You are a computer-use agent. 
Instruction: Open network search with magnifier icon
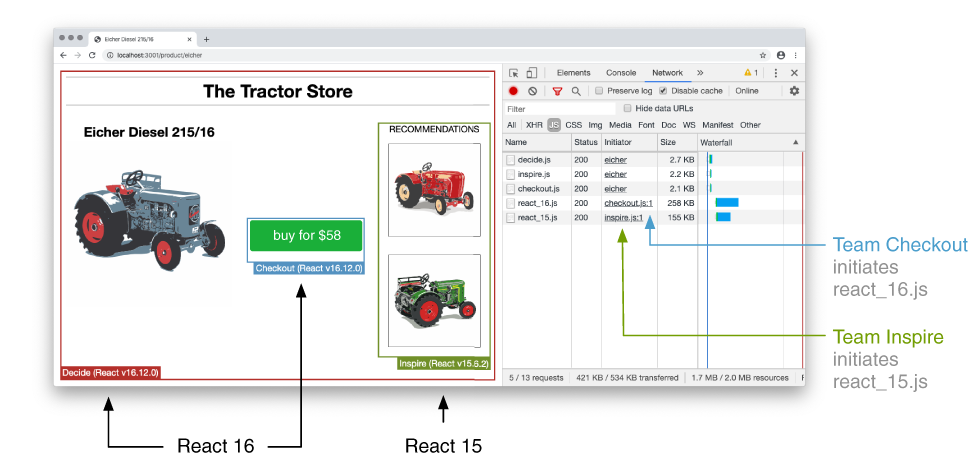pos(576,91)
